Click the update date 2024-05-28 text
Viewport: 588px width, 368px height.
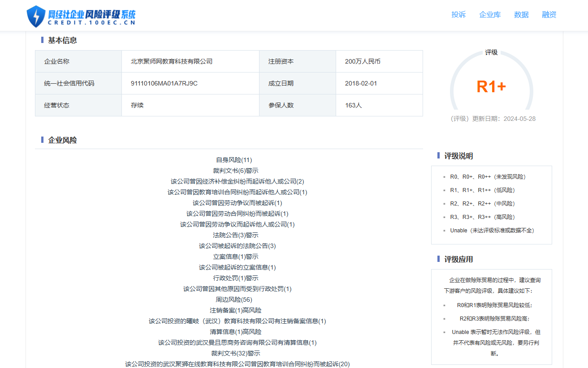pyautogui.click(x=519, y=119)
